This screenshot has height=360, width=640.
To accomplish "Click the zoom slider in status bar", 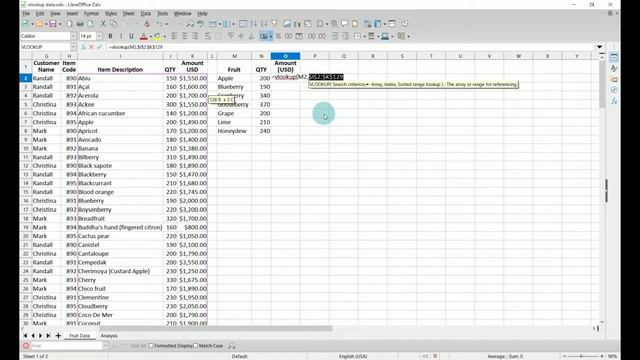I will [x=583, y=356].
